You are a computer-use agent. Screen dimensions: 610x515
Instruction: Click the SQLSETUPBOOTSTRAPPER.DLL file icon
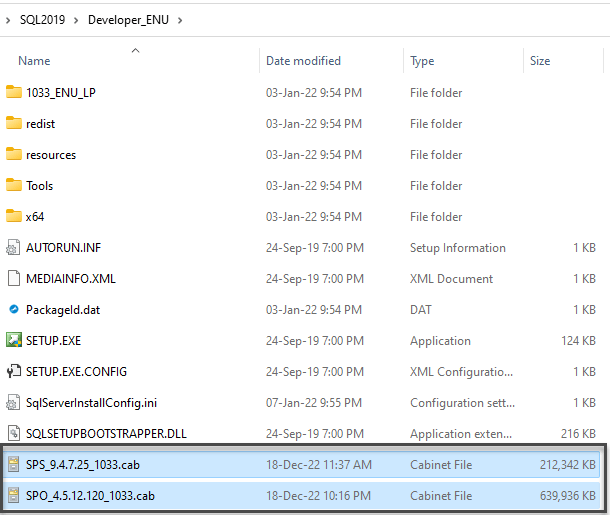(x=14, y=434)
